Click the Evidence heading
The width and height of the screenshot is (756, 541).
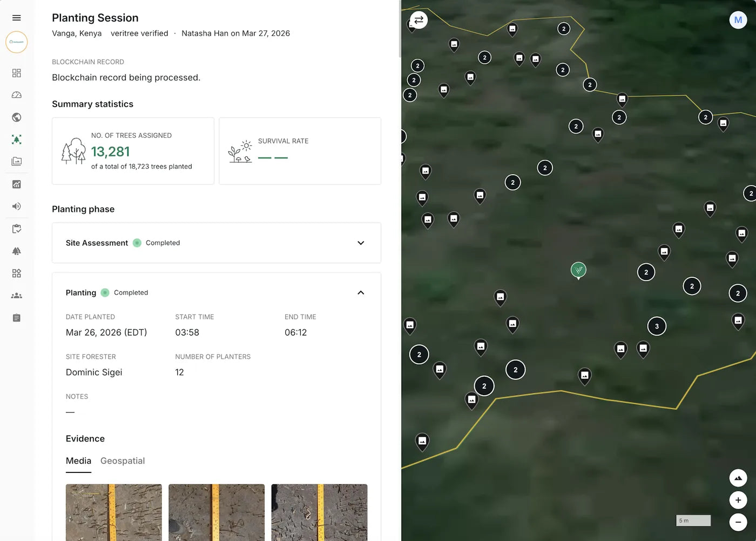tap(85, 439)
